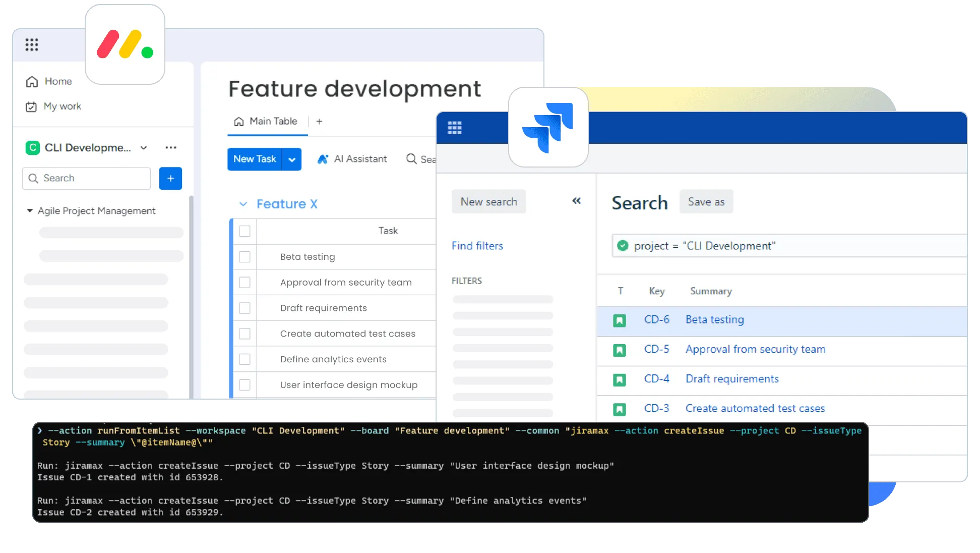Select all tasks with header checkbox
The height and width of the screenshot is (553, 980).
tap(244, 231)
